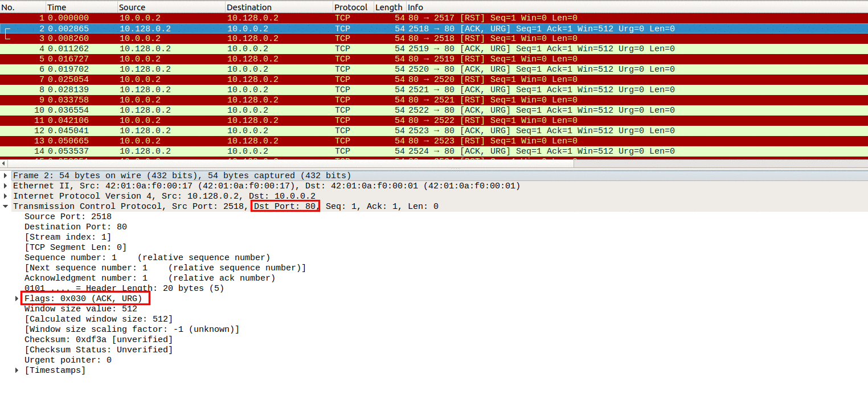Select packet 8 from port 2521
The image size is (868, 399).
pos(434,90)
